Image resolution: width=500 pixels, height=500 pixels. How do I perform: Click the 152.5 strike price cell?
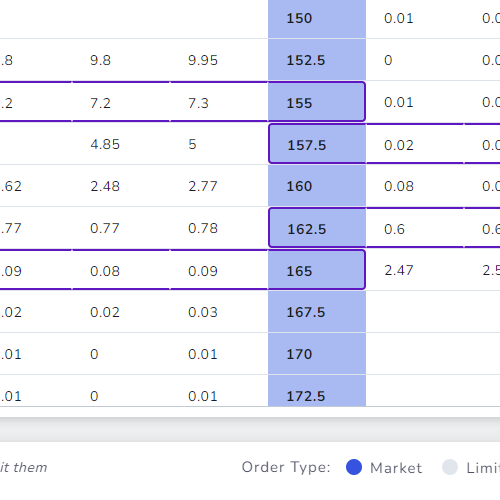(317, 60)
